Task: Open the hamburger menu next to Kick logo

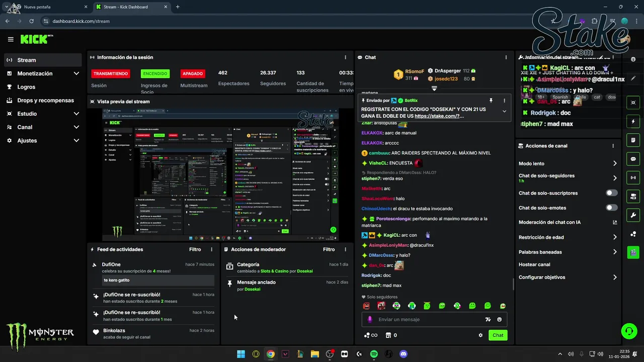Action: [11, 39]
